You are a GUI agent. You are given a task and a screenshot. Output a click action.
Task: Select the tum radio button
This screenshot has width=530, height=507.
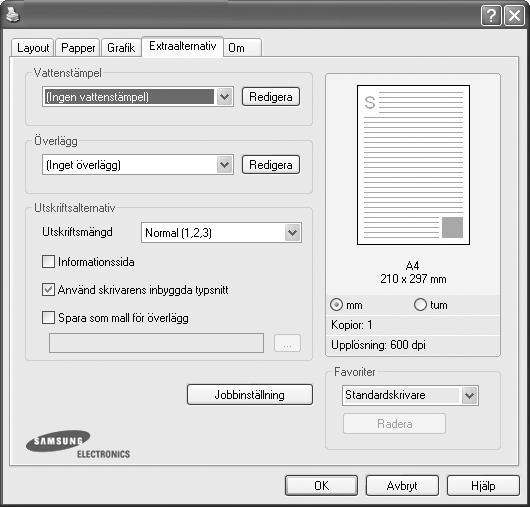[x=420, y=305]
